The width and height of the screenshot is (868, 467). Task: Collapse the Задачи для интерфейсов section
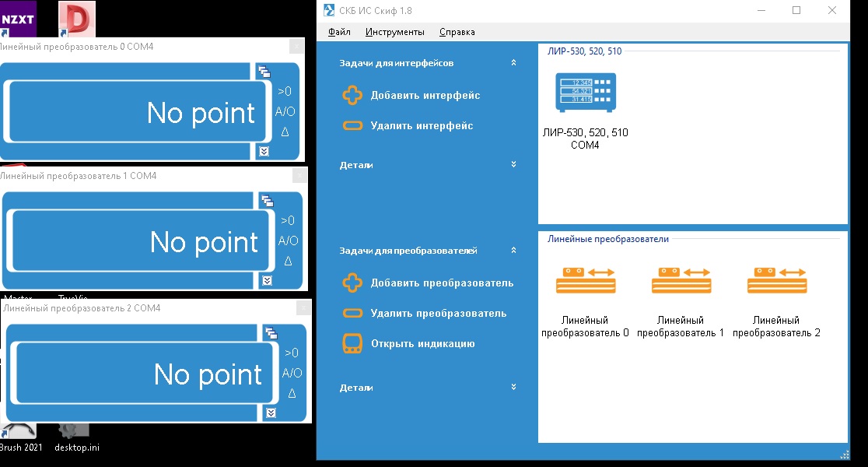513,63
